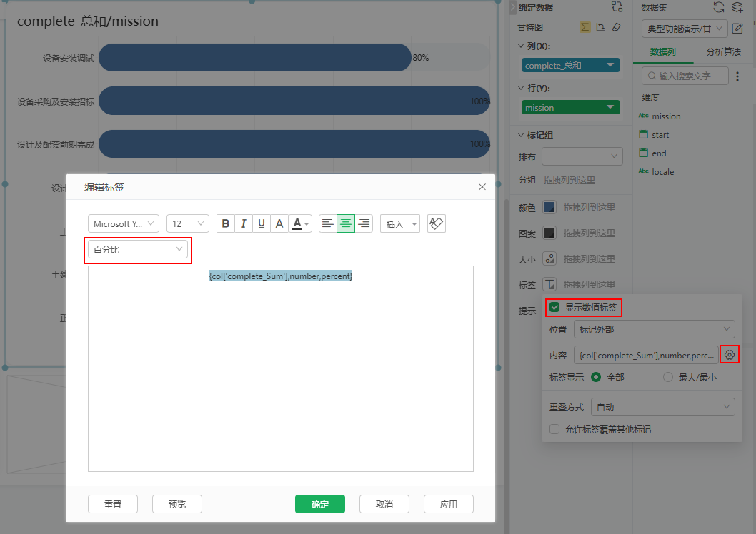Viewport: 756px width, 534px height.
Task: Open the 重叠方式 自动 dropdown
Action: 663,407
